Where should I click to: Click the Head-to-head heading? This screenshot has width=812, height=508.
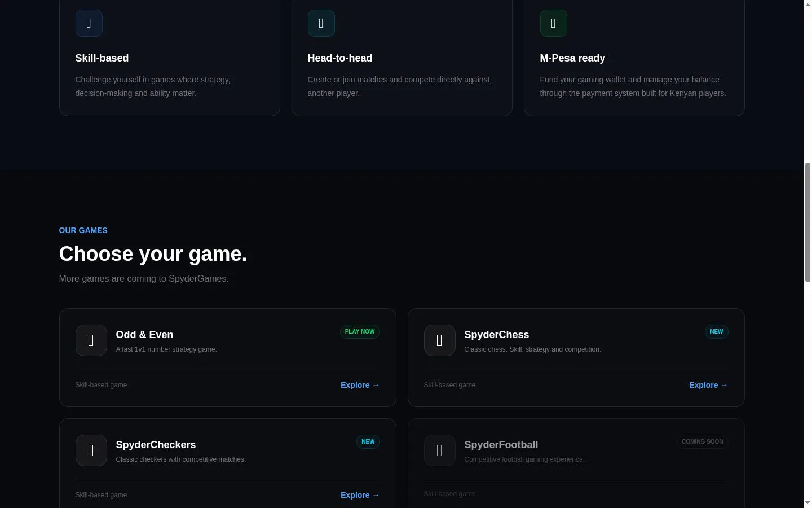pos(339,58)
